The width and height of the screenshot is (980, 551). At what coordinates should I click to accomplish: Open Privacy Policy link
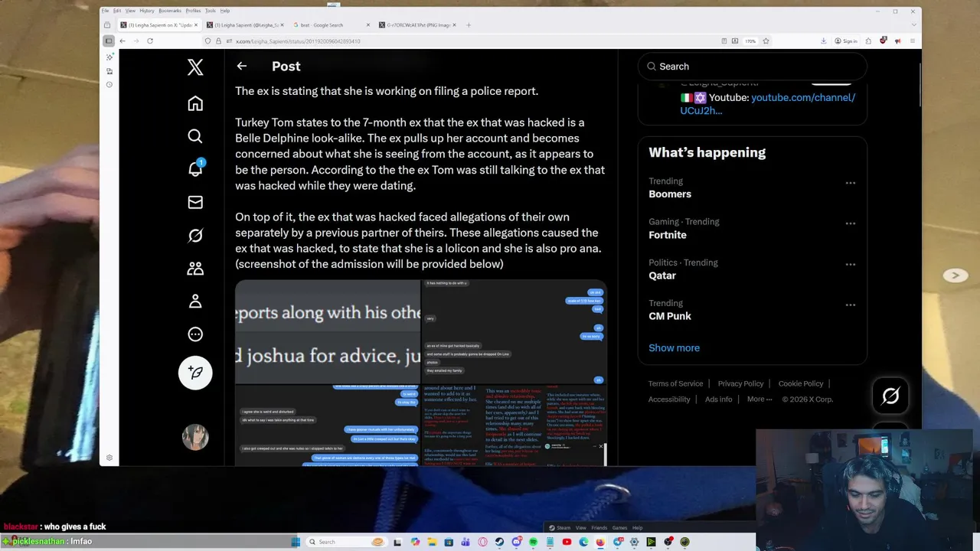click(x=740, y=383)
